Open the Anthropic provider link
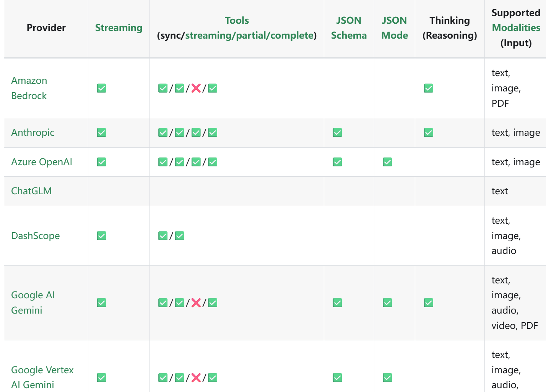The image size is (546, 392). 33,132
